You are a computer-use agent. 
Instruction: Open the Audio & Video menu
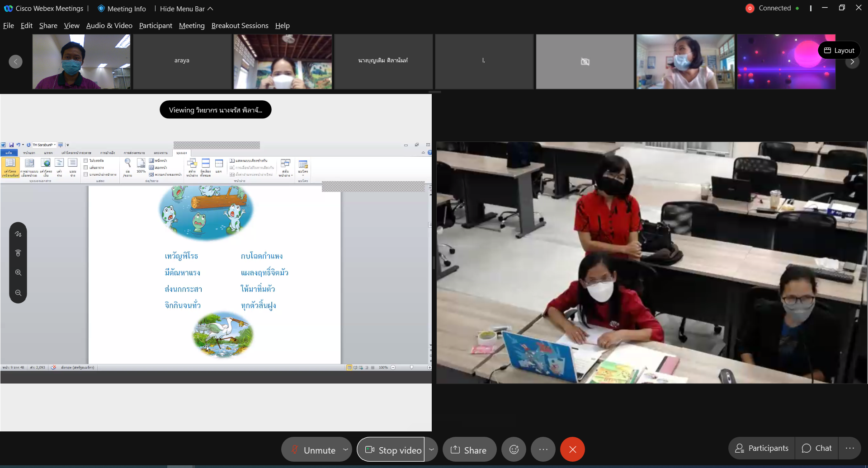click(x=109, y=26)
